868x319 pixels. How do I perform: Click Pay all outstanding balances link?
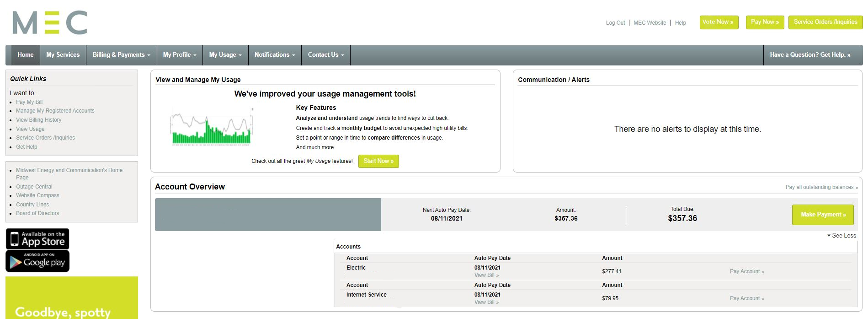tap(821, 187)
